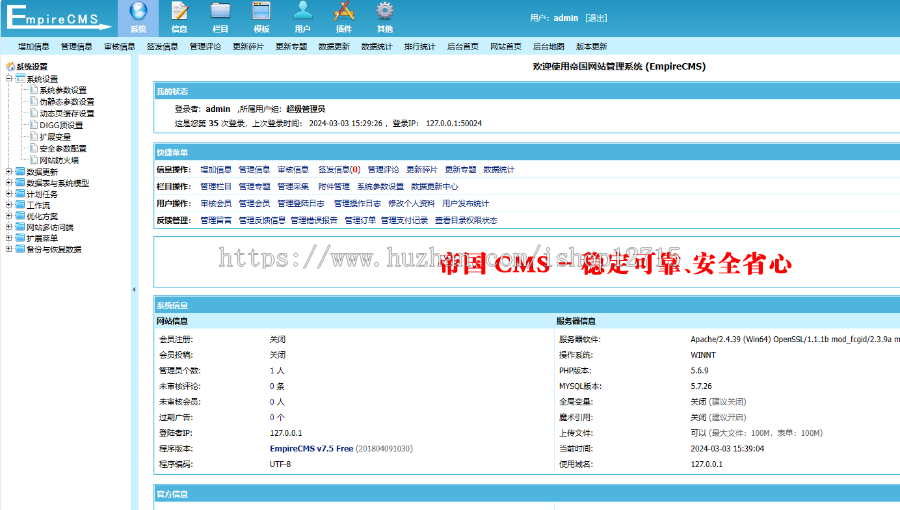Open 管理操作日志 in the quick menu
The image size is (900, 510).
[358, 203]
